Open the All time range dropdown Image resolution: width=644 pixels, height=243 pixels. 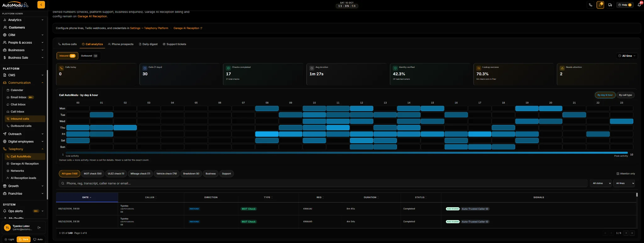click(x=627, y=56)
